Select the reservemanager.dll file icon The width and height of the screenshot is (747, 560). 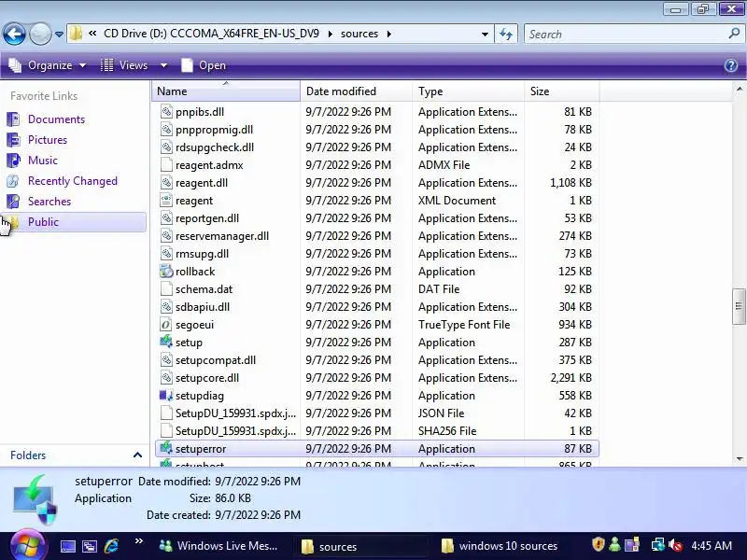(x=166, y=236)
